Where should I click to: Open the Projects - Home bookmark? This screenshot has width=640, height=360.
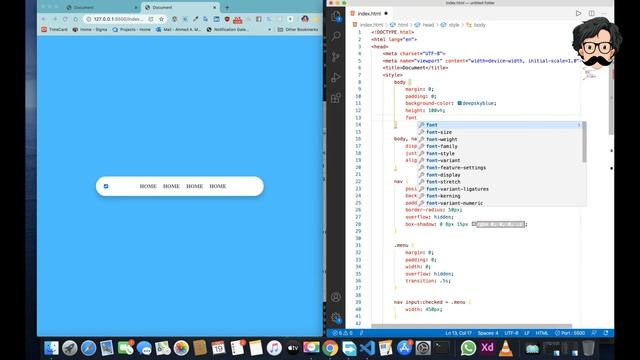click(x=131, y=30)
